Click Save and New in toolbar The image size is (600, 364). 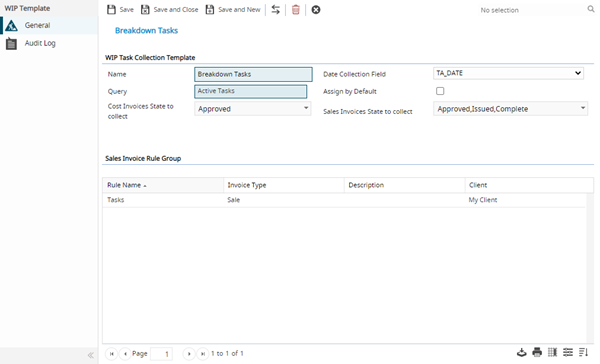click(233, 10)
